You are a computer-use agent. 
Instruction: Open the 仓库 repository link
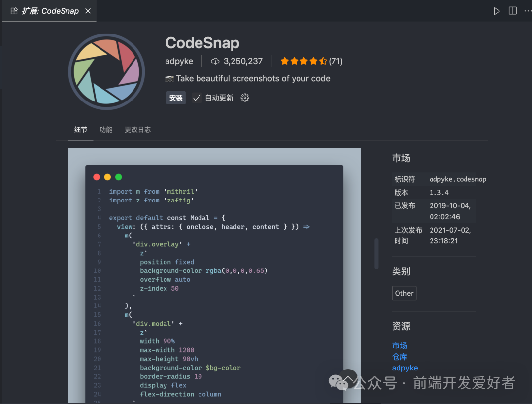pos(399,357)
